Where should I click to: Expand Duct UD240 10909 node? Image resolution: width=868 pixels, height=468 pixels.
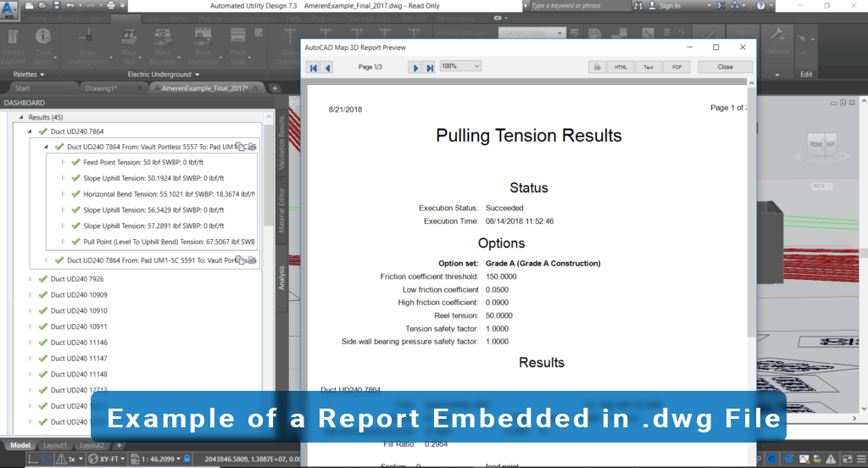(x=30, y=295)
